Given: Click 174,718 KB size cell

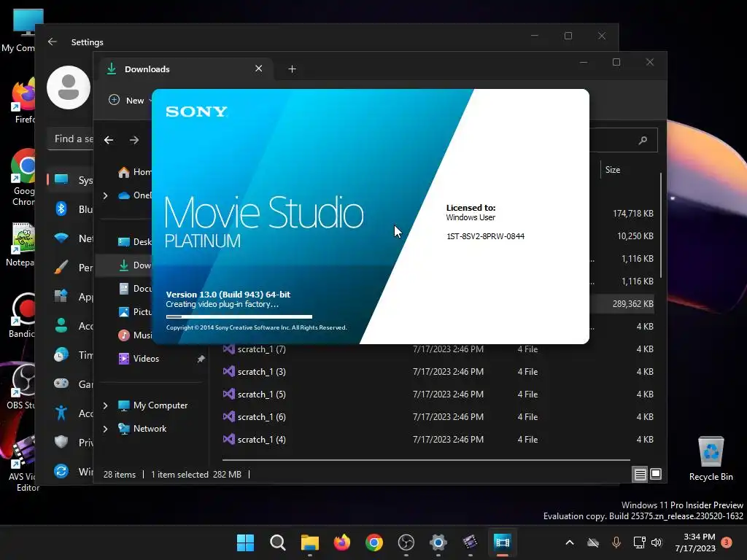Looking at the screenshot, I should 632,214.
